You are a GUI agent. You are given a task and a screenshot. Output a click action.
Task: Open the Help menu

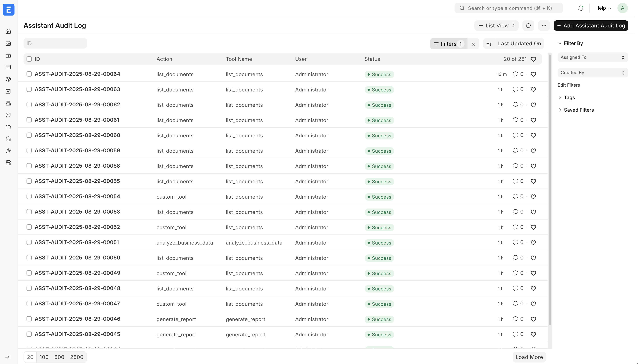tap(603, 8)
